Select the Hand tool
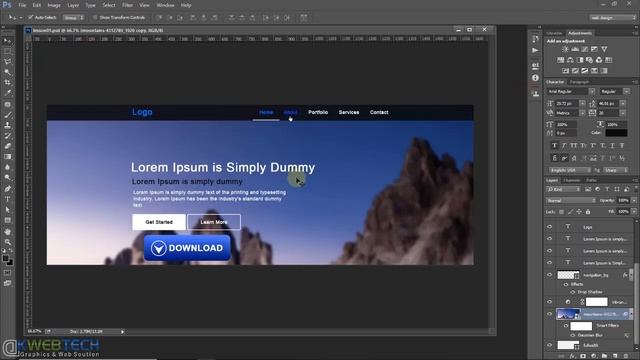The image size is (640, 360). click(x=7, y=231)
